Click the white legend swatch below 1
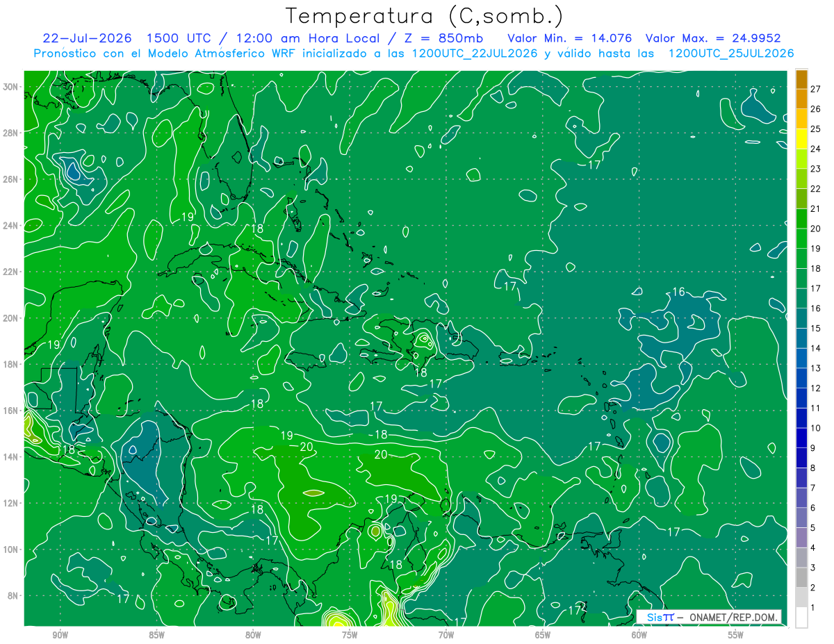Viewport: 834px width, 644px height. tap(801, 618)
